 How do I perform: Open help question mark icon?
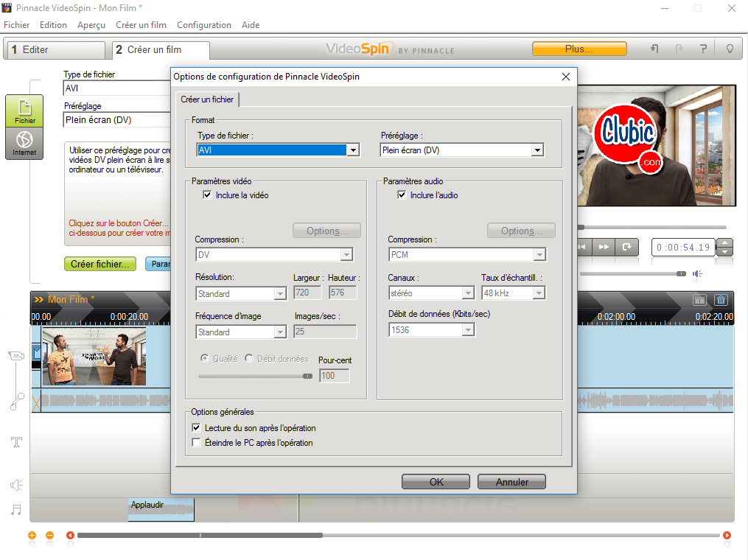(703, 49)
